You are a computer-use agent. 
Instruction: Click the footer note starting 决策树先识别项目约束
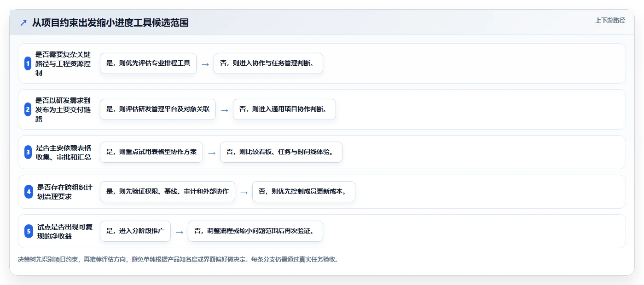(179, 259)
